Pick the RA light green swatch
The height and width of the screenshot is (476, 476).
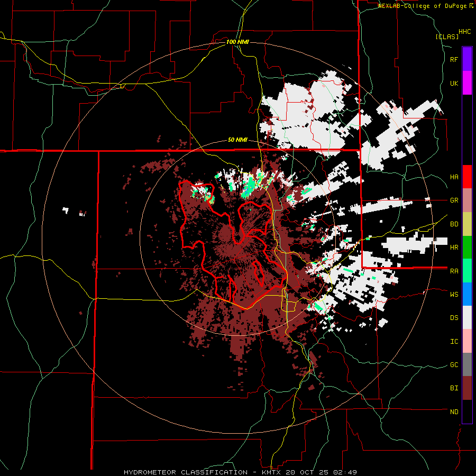coord(467,271)
